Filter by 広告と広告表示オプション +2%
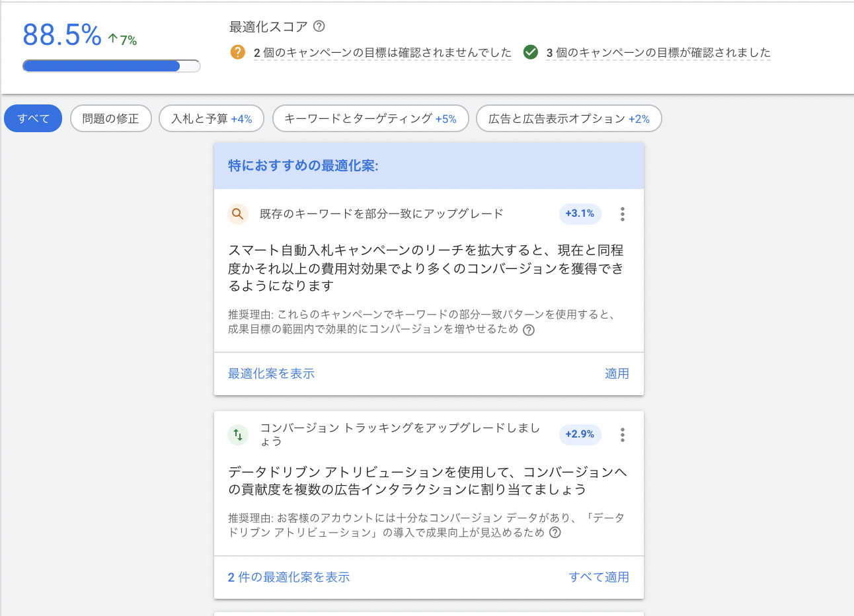This screenshot has width=854, height=616. point(568,119)
